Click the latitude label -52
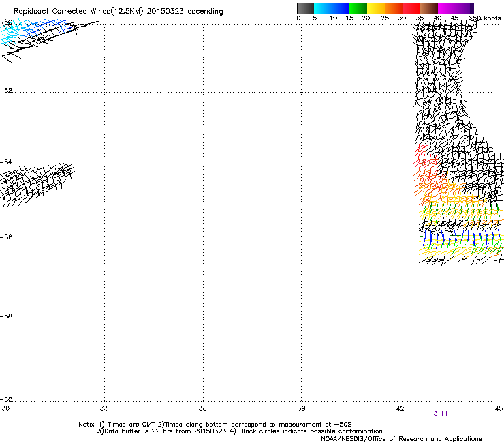 point(6,91)
